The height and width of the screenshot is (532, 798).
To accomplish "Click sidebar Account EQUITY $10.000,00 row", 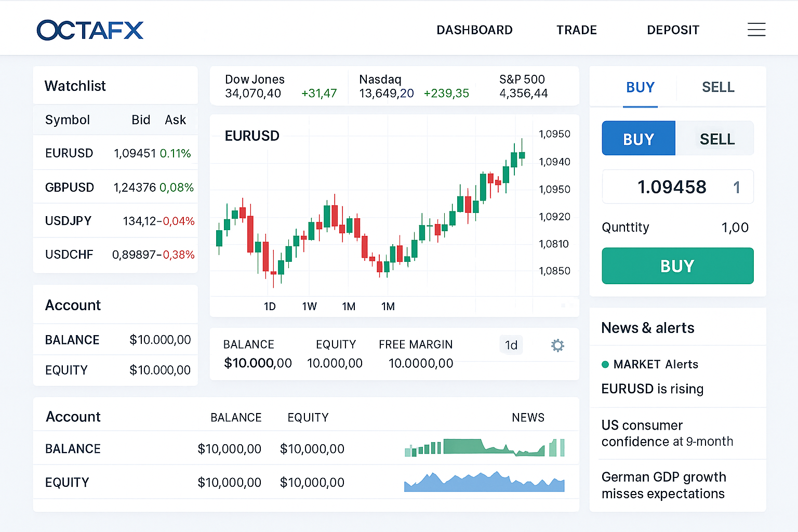I will point(115,370).
